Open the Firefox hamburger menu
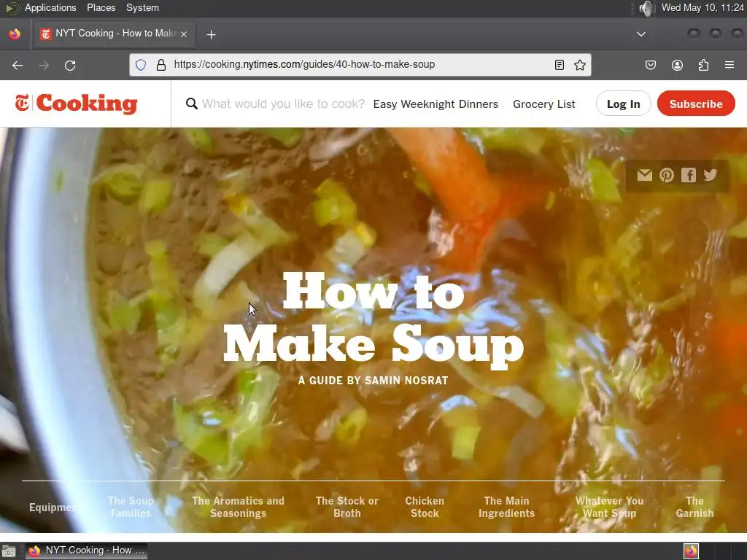This screenshot has width=747, height=560. click(x=729, y=65)
